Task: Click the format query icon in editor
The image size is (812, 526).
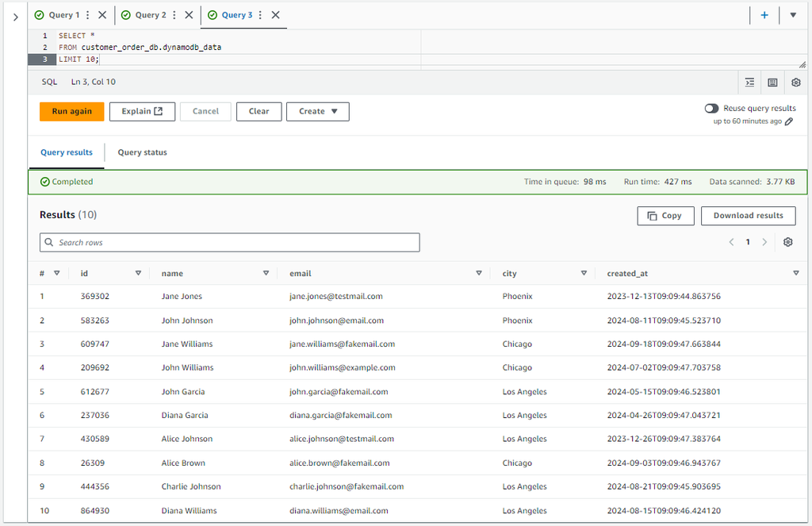Action: (x=749, y=83)
